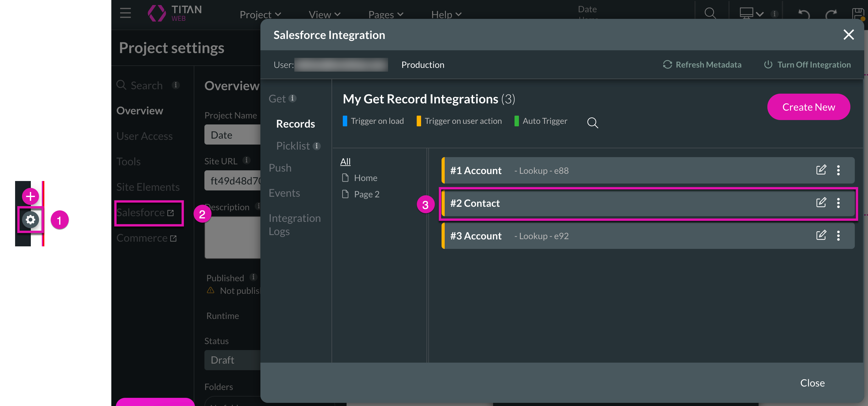868x406 pixels.
Task: Open Salesforce in project settings
Action: pyautogui.click(x=145, y=212)
